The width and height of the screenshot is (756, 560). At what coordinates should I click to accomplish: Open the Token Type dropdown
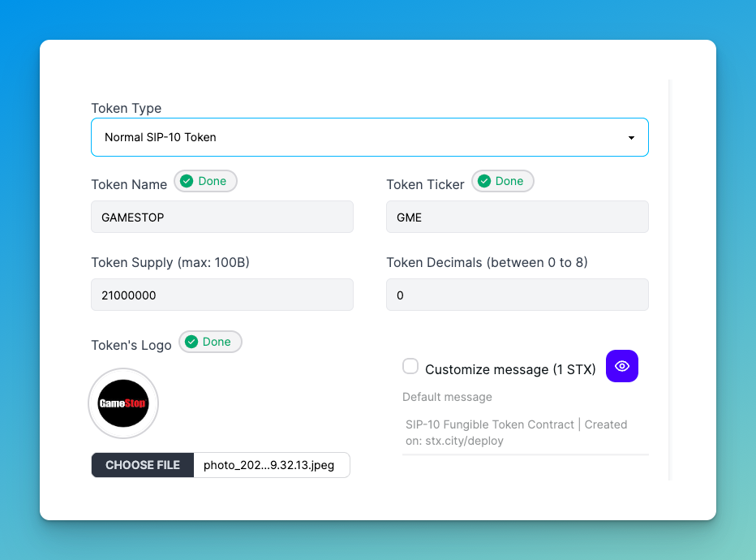point(370,137)
